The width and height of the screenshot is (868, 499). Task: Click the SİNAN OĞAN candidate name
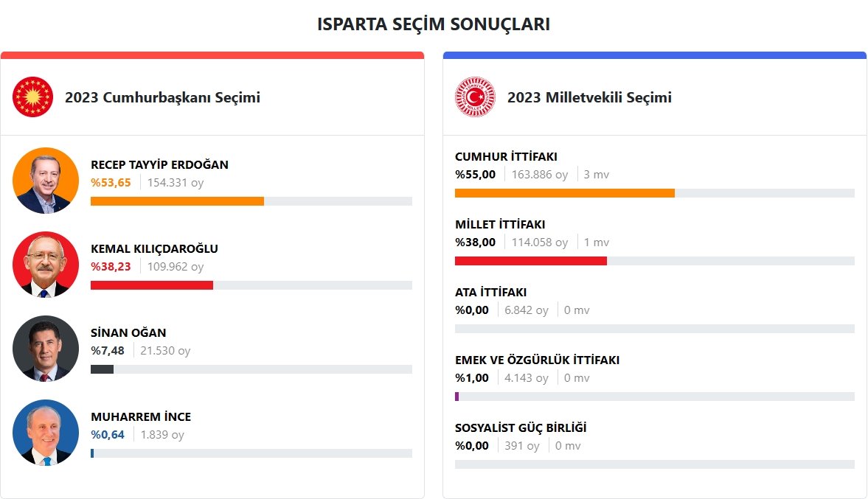click(128, 332)
